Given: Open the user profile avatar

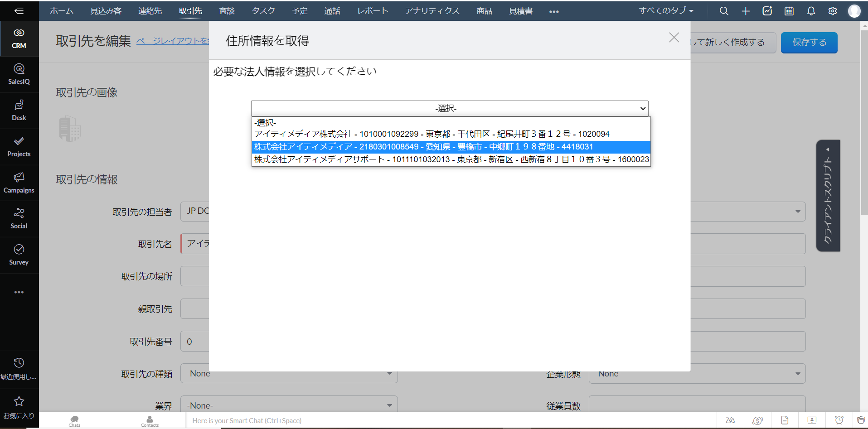Looking at the screenshot, I should coord(854,11).
